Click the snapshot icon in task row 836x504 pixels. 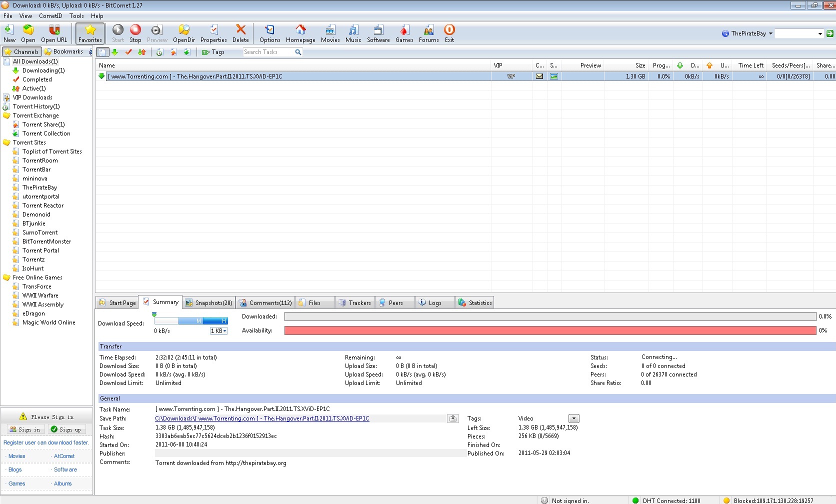(554, 76)
